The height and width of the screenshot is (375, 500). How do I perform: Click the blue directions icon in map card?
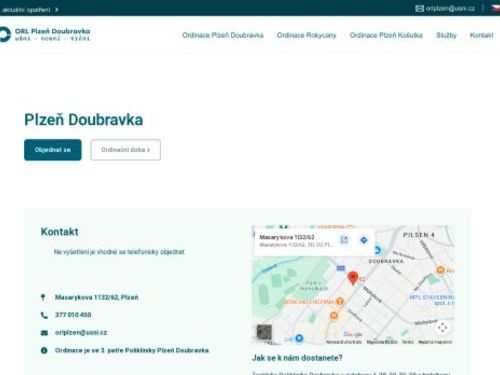pos(364,240)
